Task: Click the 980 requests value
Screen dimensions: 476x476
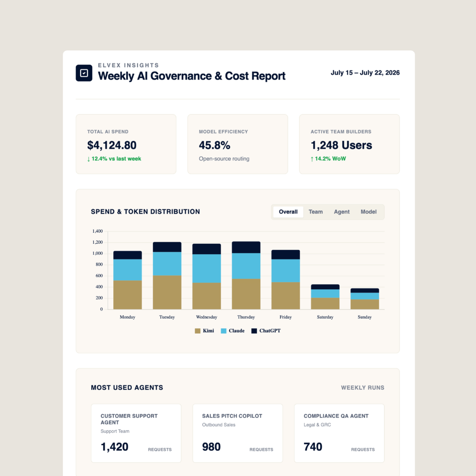Action: [211, 447]
